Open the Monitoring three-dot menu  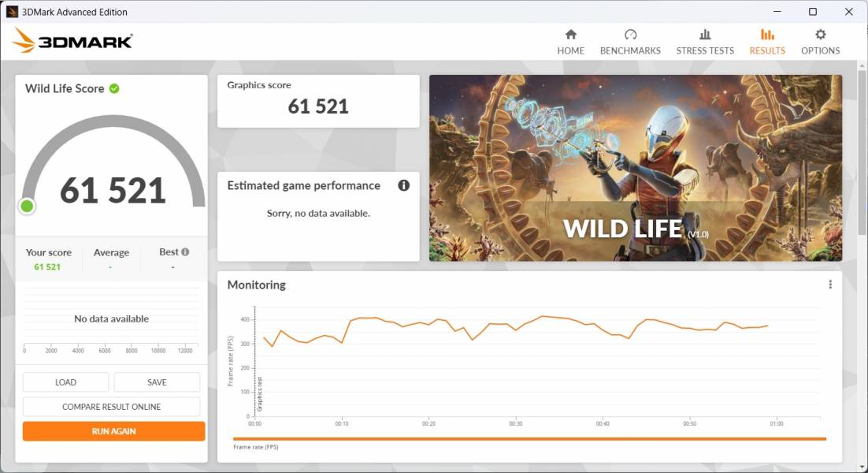pyautogui.click(x=830, y=284)
